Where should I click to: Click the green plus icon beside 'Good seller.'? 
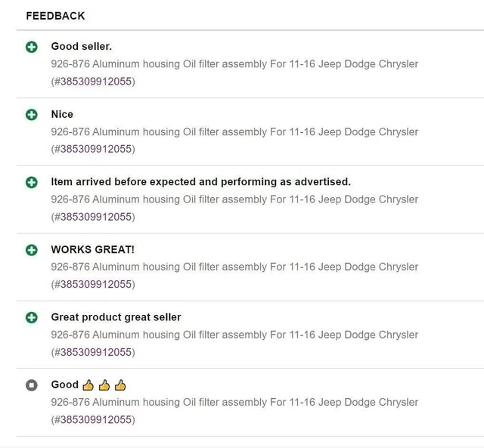point(32,47)
